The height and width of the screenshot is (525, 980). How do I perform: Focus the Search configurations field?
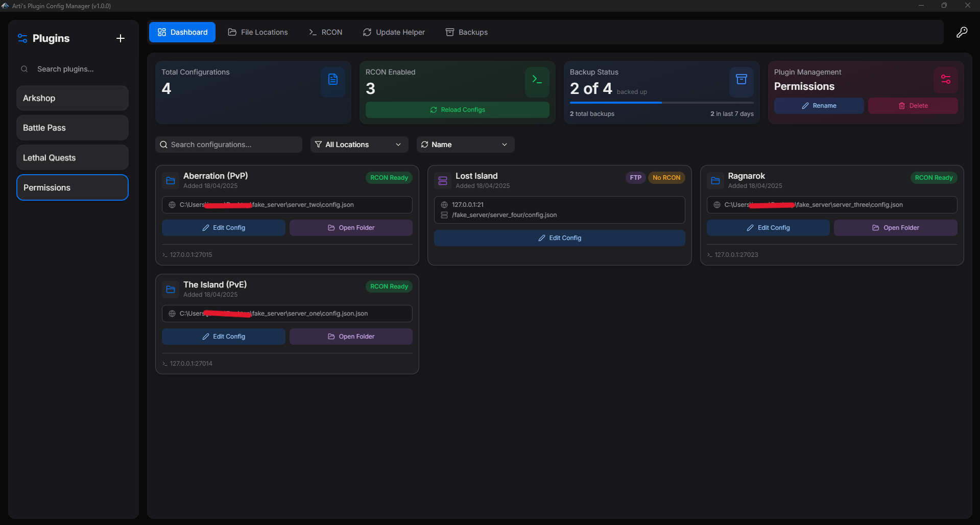click(x=229, y=145)
